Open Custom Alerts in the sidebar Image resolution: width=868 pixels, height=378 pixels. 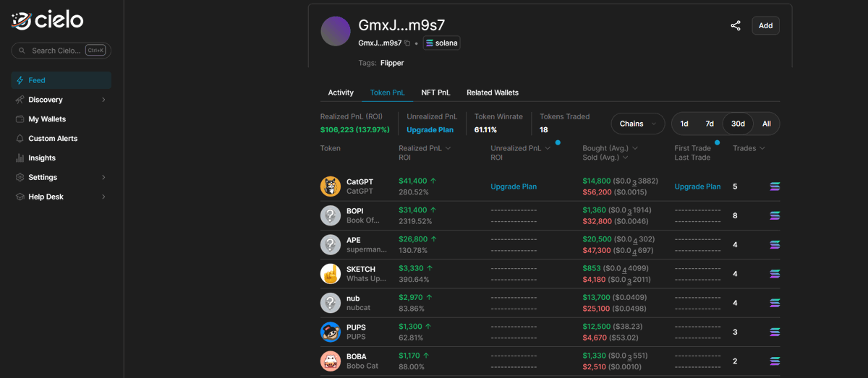(61, 139)
